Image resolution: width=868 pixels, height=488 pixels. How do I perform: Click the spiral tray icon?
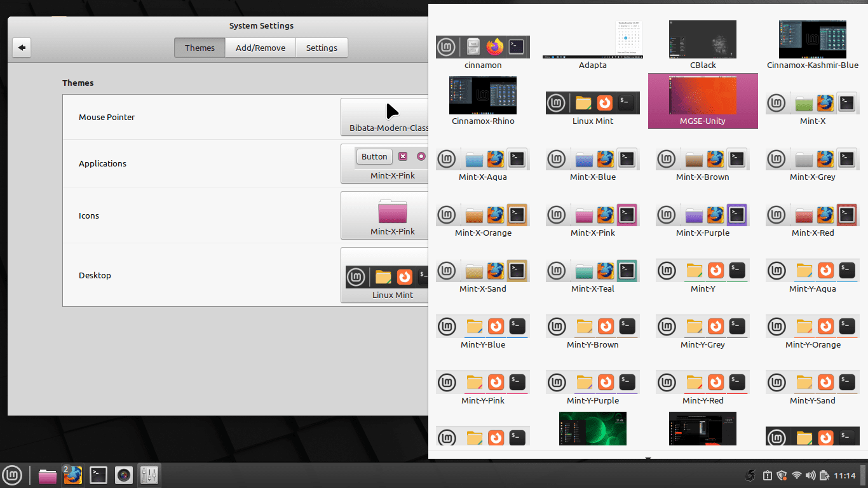click(x=750, y=475)
